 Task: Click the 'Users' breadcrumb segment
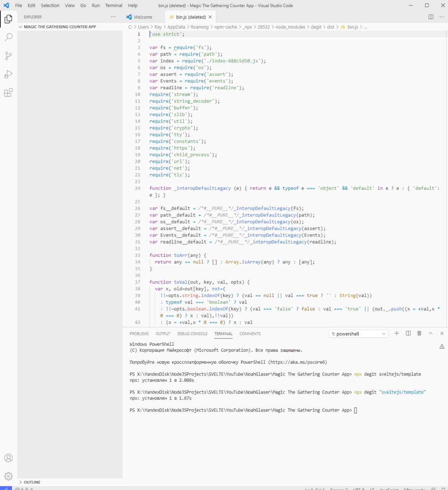point(143,27)
